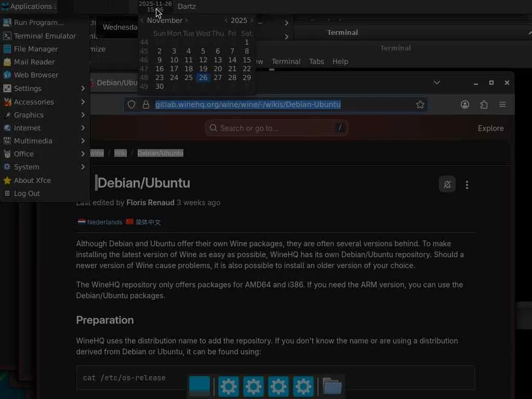Open the Firefox account icon
The width and height of the screenshot is (532, 399).
[x=465, y=104]
